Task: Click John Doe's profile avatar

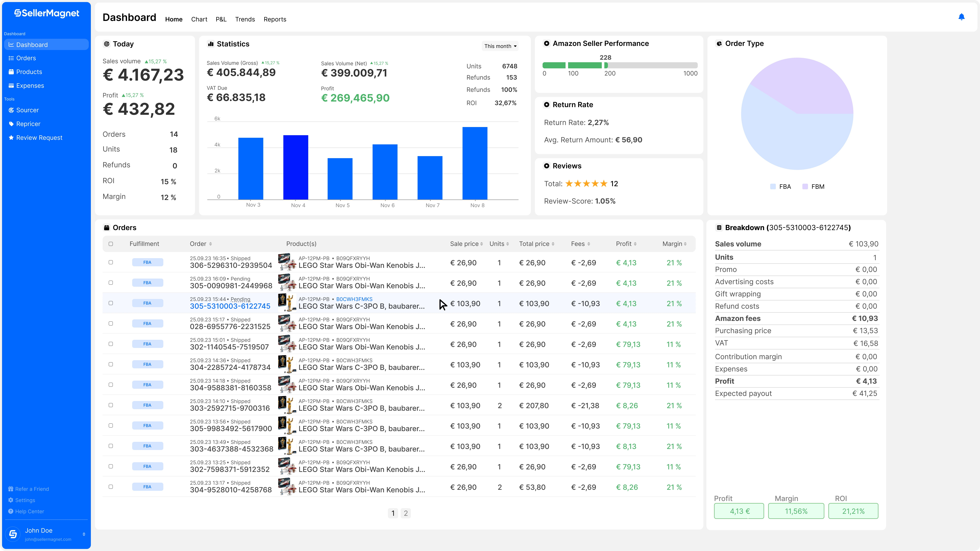Action: click(x=13, y=534)
